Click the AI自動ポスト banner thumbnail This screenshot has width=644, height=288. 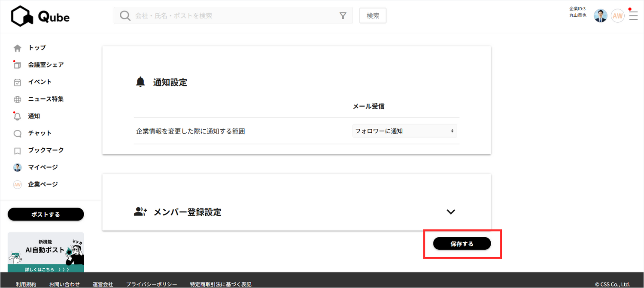(46, 251)
